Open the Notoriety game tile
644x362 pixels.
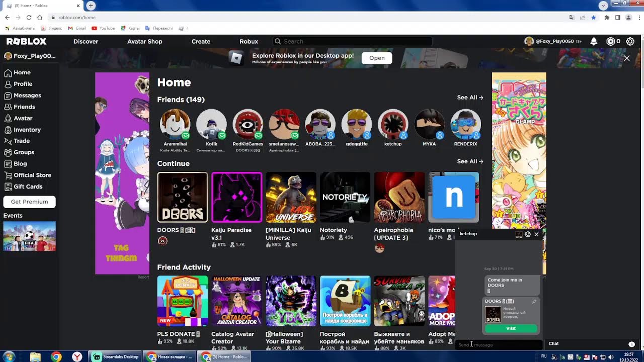pos(345,197)
